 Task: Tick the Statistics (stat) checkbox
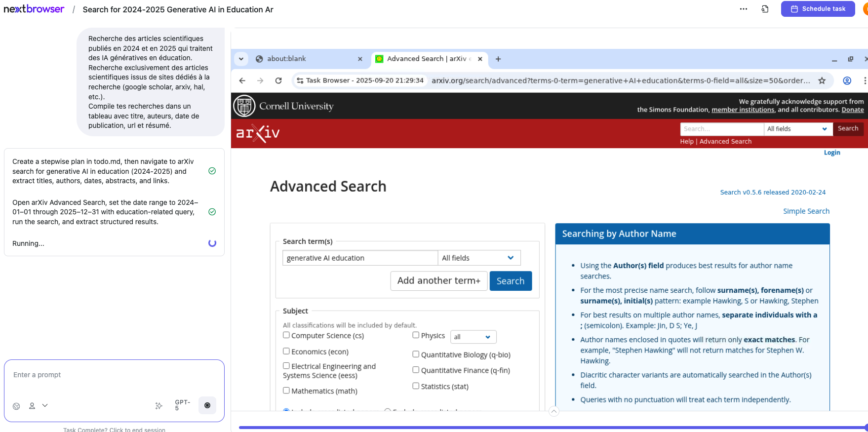(416, 386)
